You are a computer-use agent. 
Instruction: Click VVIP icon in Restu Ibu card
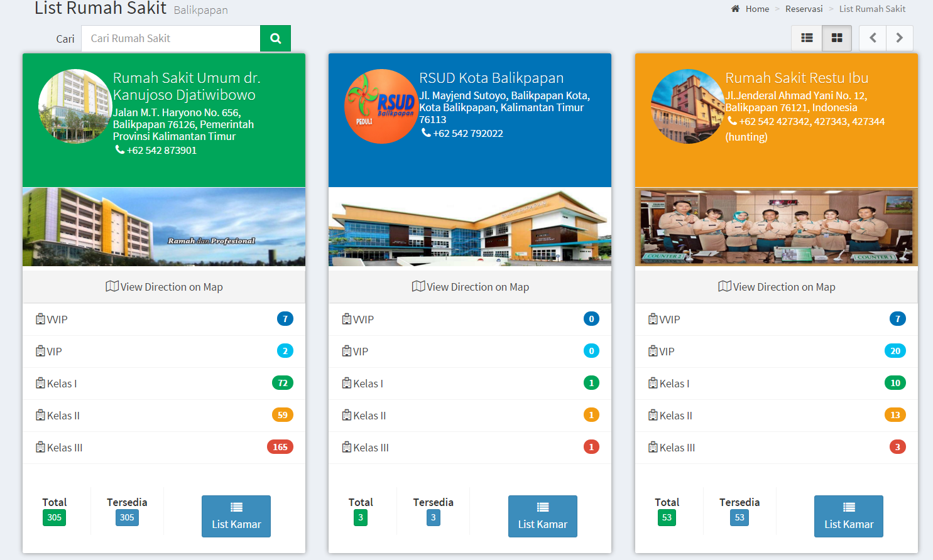pos(653,319)
